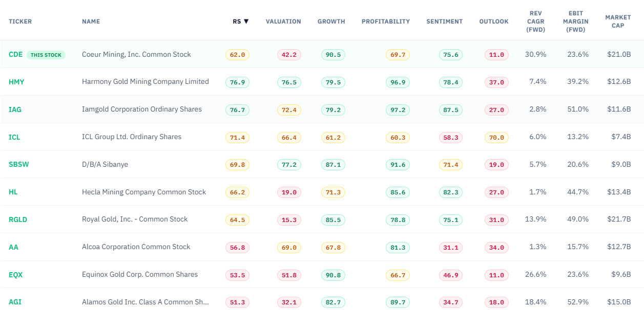Open the SBSW ticker link

pyautogui.click(x=18, y=165)
